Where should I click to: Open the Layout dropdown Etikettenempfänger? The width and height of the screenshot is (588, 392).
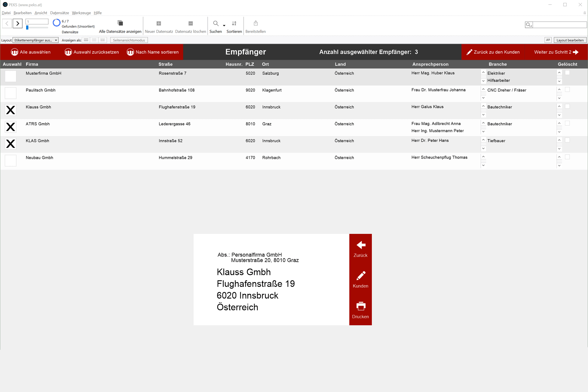(35, 40)
